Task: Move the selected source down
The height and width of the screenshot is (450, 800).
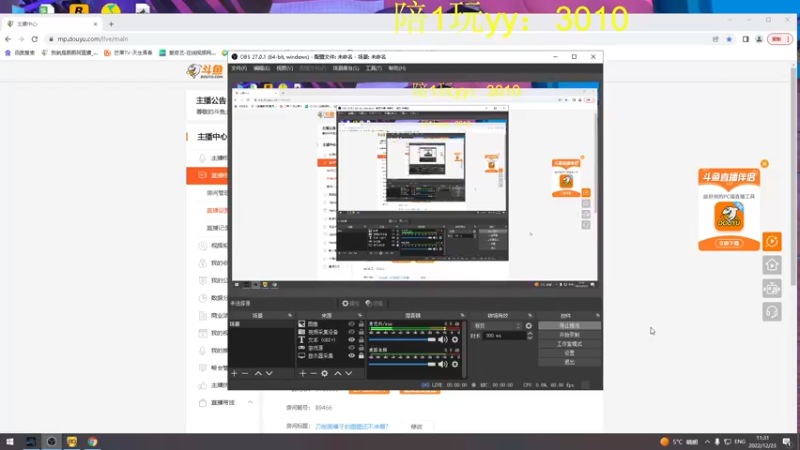Action: pyautogui.click(x=348, y=373)
